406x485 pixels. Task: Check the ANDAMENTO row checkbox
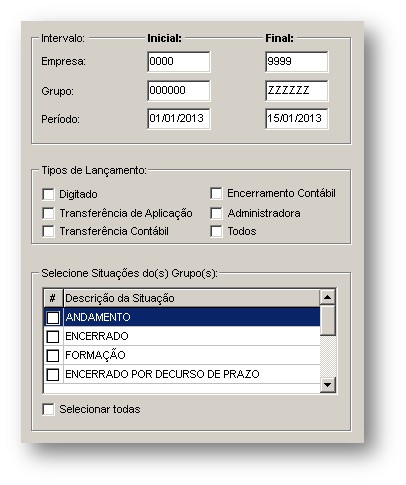(x=53, y=317)
